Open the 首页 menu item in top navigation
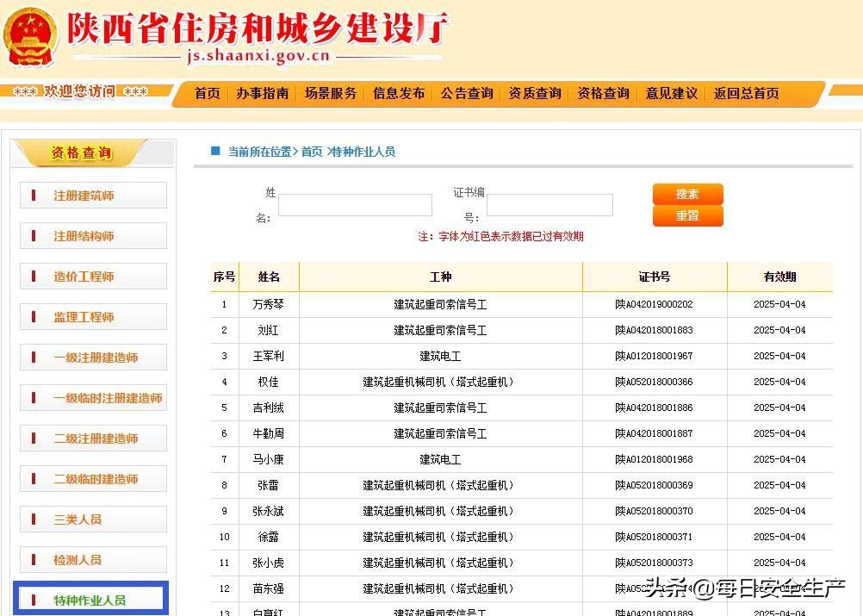This screenshot has height=616, width=863. tap(206, 93)
